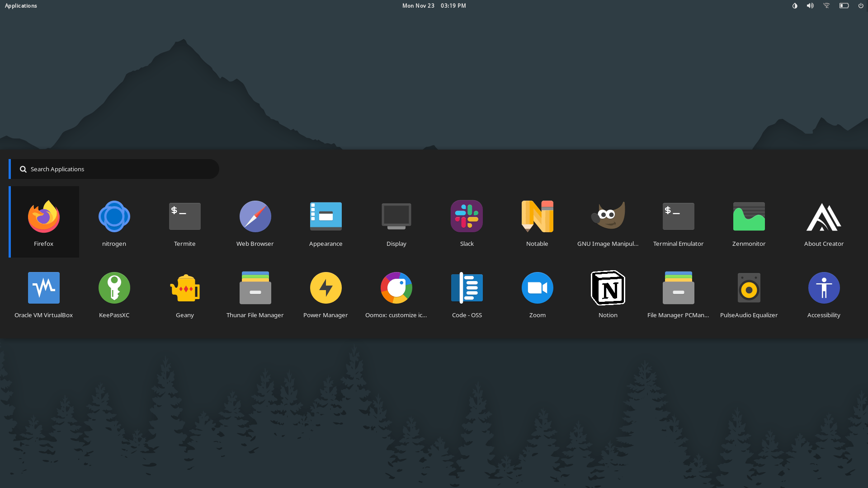The height and width of the screenshot is (488, 868).
Task: Open Thunar File Manager
Action: 255,293
